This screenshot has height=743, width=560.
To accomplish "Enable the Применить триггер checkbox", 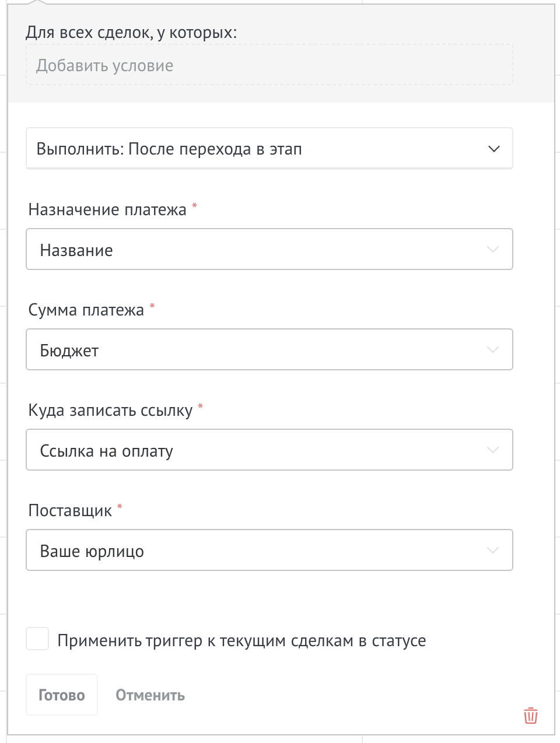I will click(37, 639).
